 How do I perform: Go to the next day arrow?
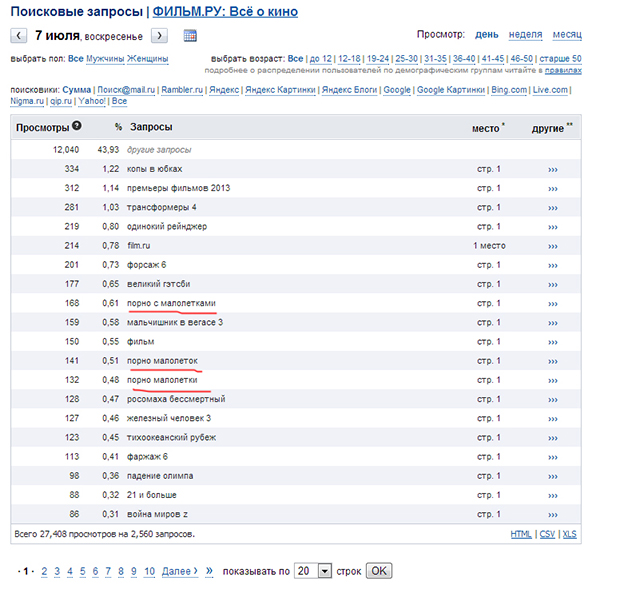click(160, 36)
